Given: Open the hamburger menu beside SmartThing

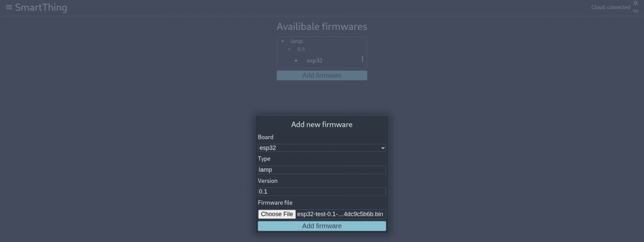Looking at the screenshot, I should click(x=9, y=7).
